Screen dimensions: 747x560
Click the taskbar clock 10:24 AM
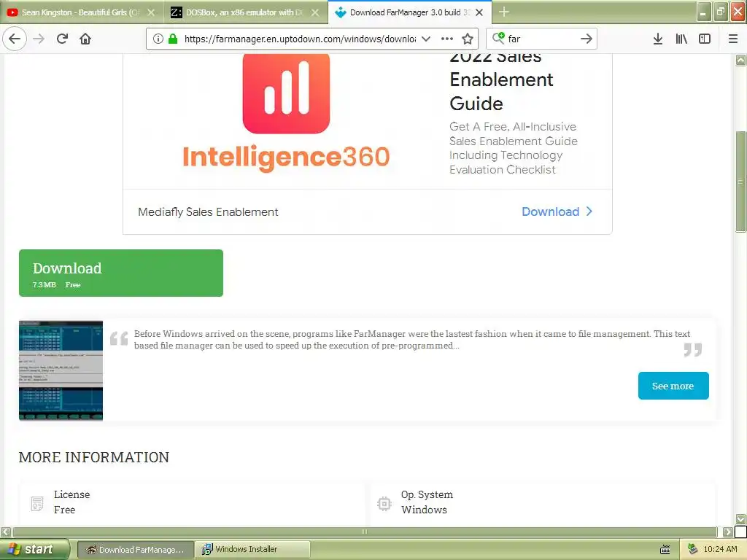click(720, 549)
